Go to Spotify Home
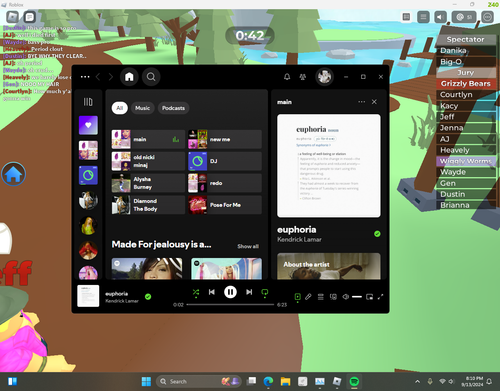500x391 pixels. 129,77
